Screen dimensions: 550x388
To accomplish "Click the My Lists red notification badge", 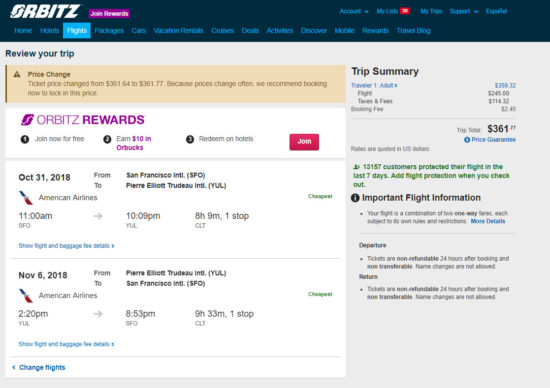I will point(405,11).
